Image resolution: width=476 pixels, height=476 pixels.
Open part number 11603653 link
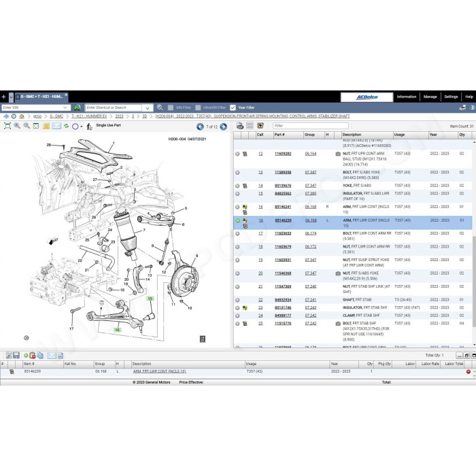coord(283,233)
